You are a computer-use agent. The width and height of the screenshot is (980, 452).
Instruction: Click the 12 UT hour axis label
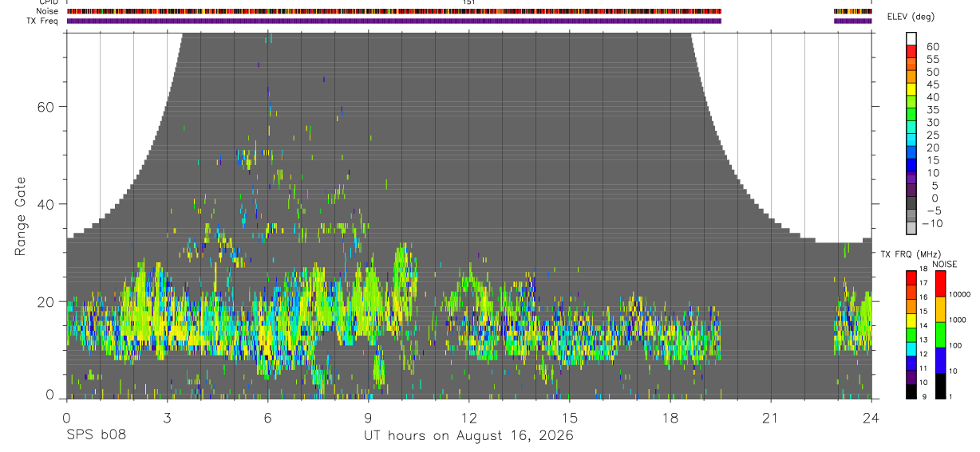point(469,419)
